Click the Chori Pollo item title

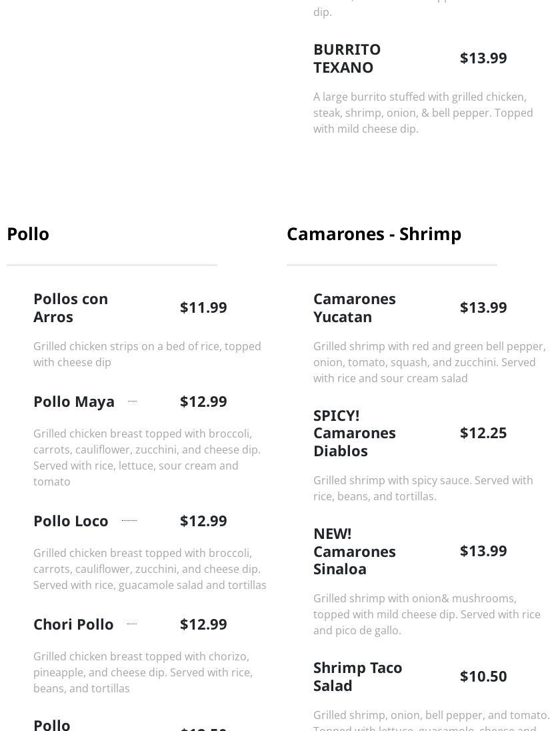(x=73, y=624)
